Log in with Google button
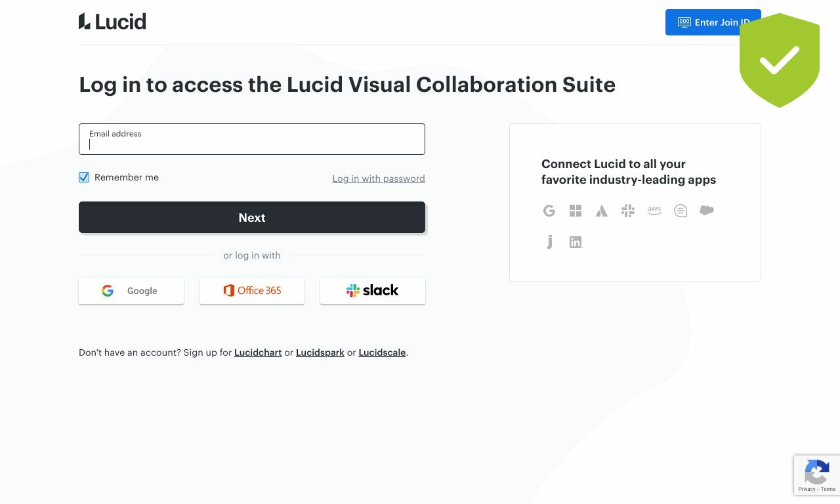Viewport: 840px width, 504px height. [131, 291]
